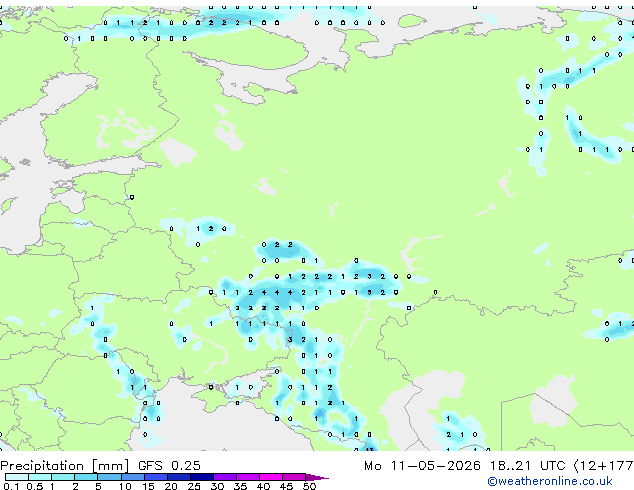Click the 'Precipitation [mm]' label
634x490 pixels.
(65, 466)
